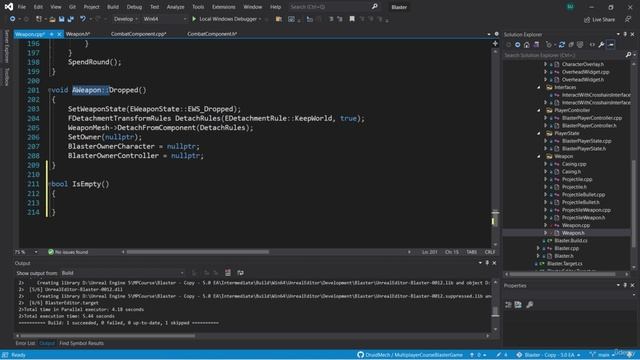Viewport: 640px width, 360px height.
Task: Click the navigate backward arrow icon
Action: [13, 19]
